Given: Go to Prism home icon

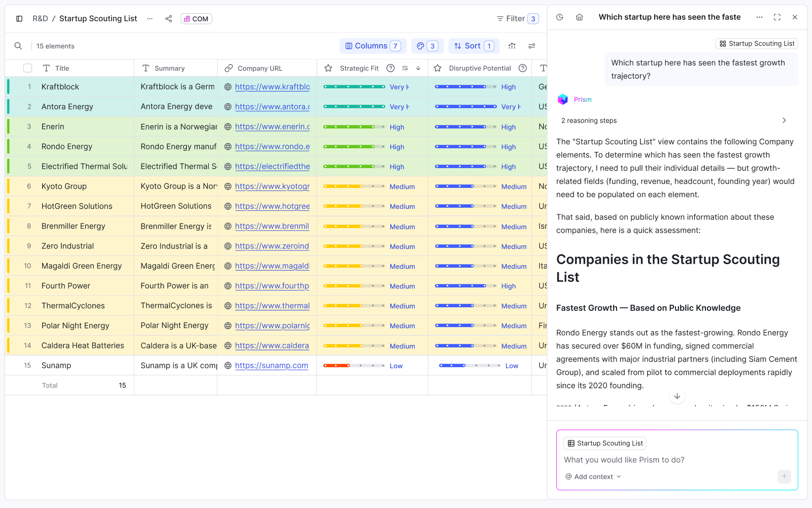Looking at the screenshot, I should click(580, 17).
